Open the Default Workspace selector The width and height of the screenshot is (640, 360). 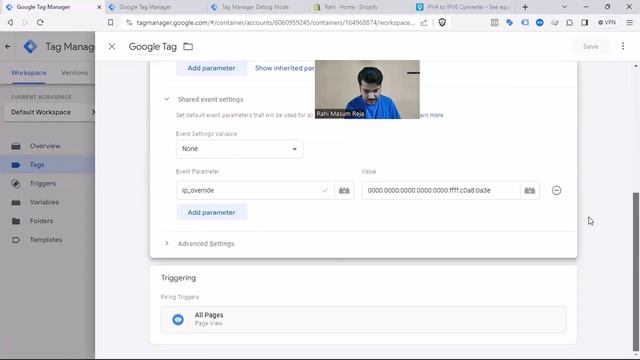(x=49, y=112)
